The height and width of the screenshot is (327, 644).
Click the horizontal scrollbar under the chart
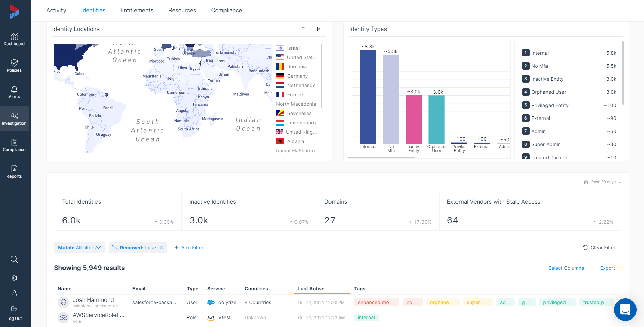click(382, 157)
